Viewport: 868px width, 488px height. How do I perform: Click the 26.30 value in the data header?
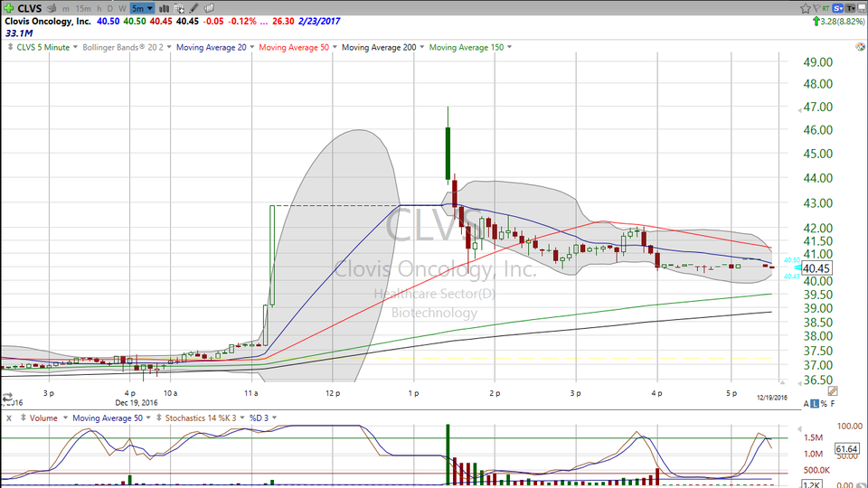(x=283, y=21)
